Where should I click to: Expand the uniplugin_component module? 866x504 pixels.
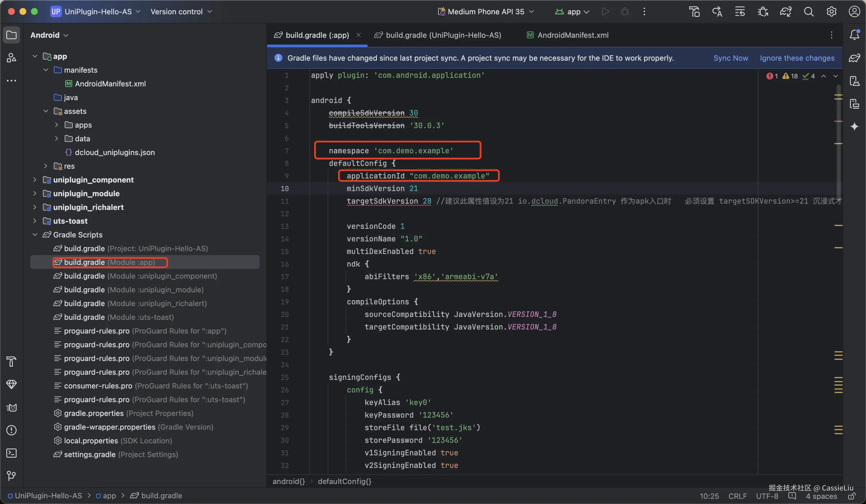[35, 180]
